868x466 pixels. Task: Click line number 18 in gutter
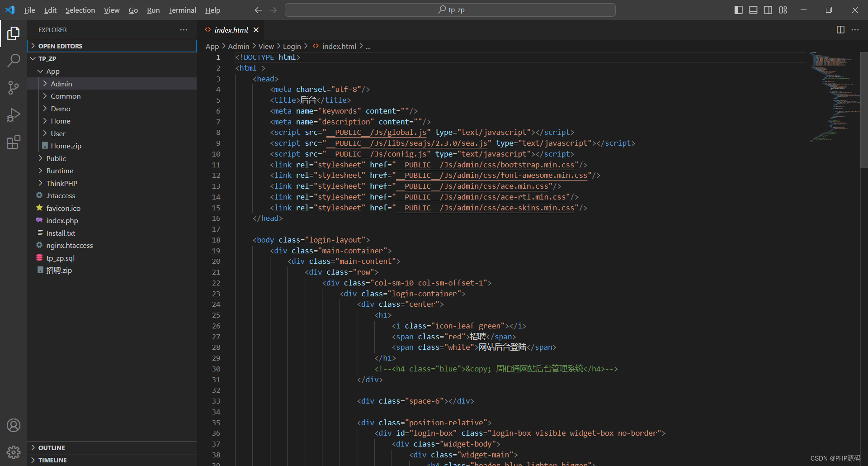tap(216, 240)
